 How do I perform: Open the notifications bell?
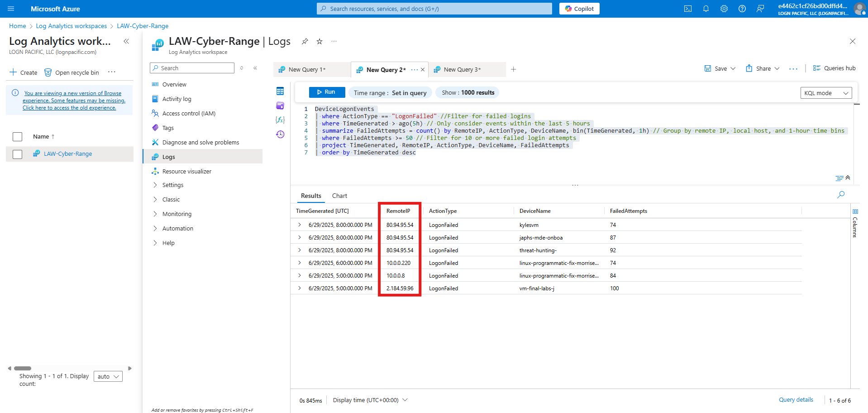coord(706,9)
